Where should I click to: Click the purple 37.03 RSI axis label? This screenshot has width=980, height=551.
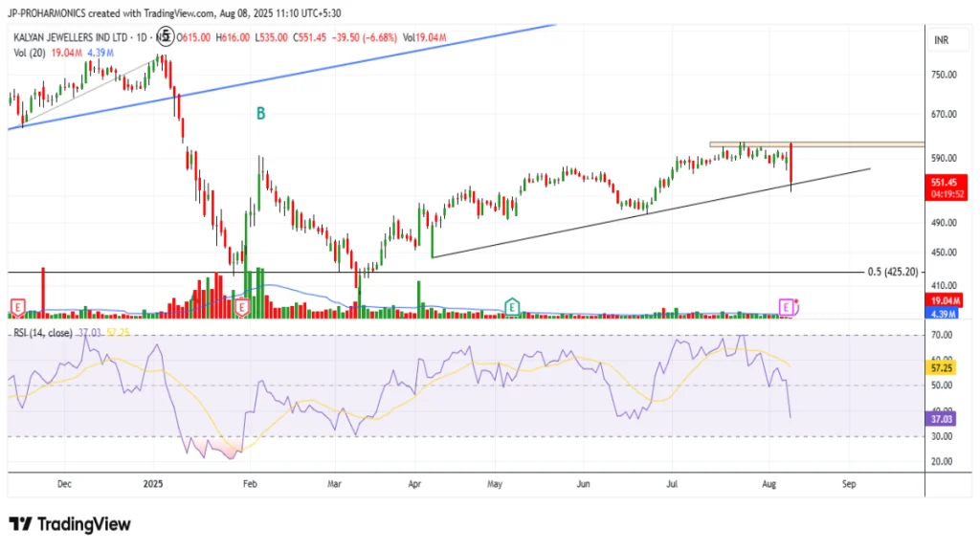click(942, 419)
